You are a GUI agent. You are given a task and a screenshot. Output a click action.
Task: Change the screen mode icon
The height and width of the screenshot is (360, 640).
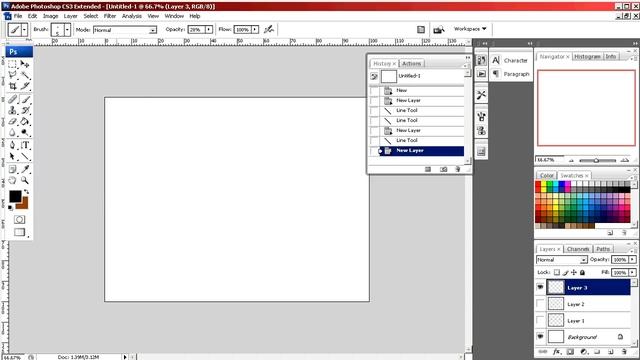tap(19, 232)
